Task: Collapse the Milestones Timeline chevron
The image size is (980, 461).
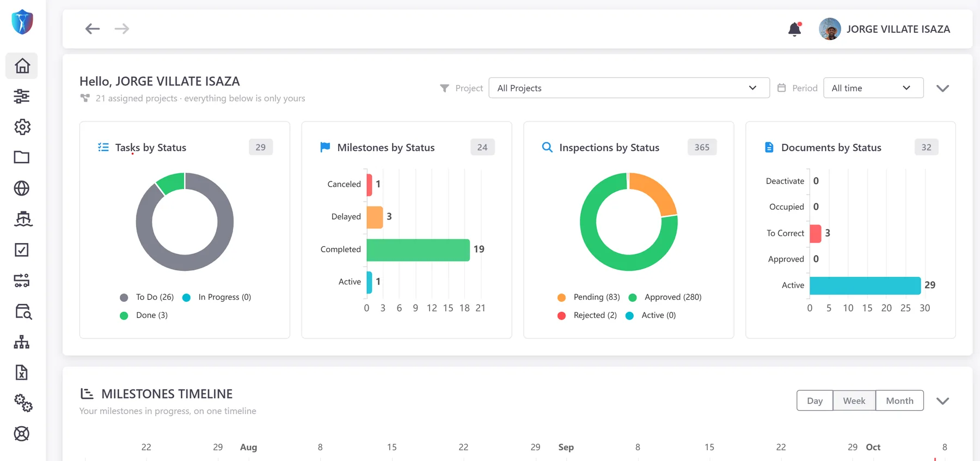Action: [942, 401]
